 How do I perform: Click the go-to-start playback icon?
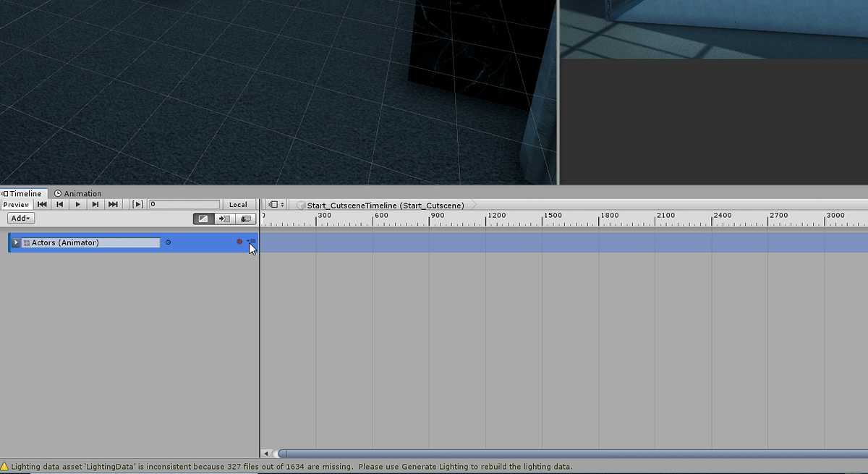tap(41, 204)
